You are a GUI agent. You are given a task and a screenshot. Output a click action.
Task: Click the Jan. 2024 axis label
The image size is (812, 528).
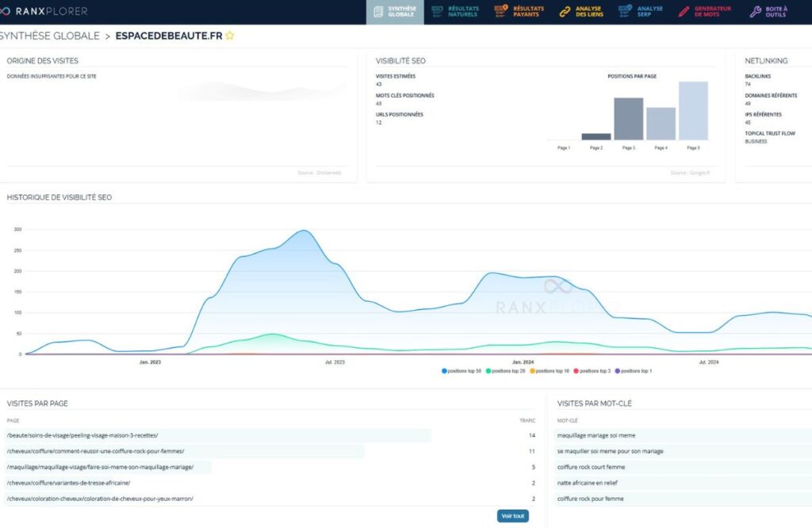pyautogui.click(x=523, y=362)
